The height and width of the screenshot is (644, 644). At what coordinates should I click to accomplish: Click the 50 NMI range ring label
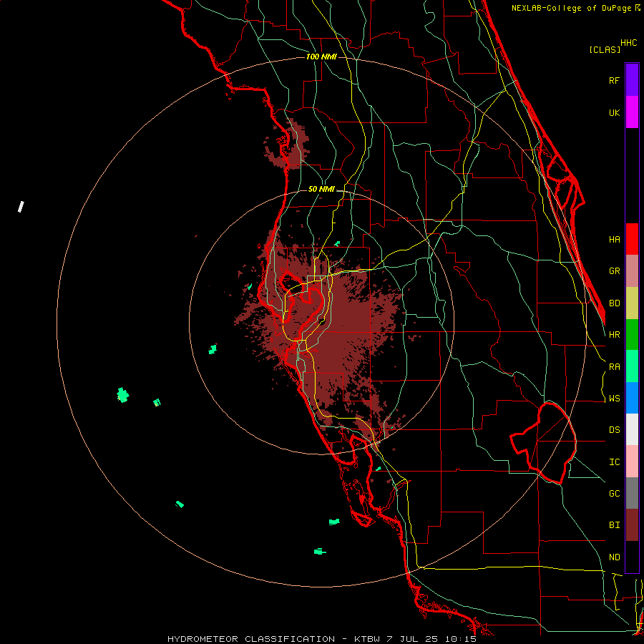click(321, 189)
